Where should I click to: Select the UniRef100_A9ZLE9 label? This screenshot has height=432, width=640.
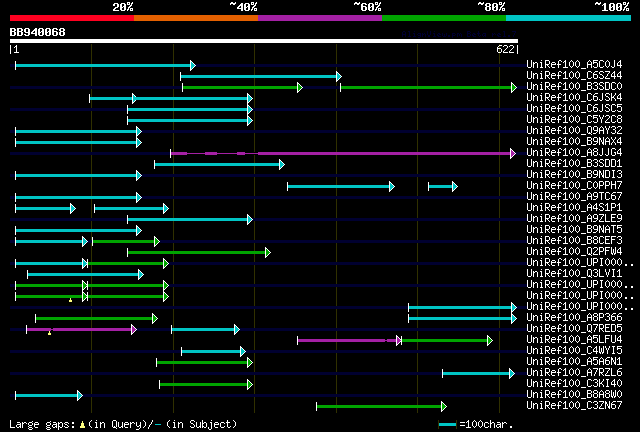point(574,218)
